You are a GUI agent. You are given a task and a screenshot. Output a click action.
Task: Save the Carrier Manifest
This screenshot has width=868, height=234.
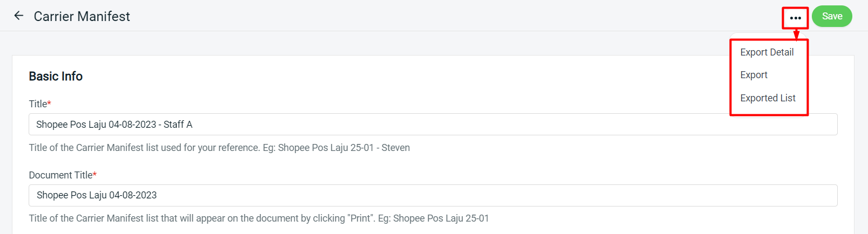tap(831, 16)
